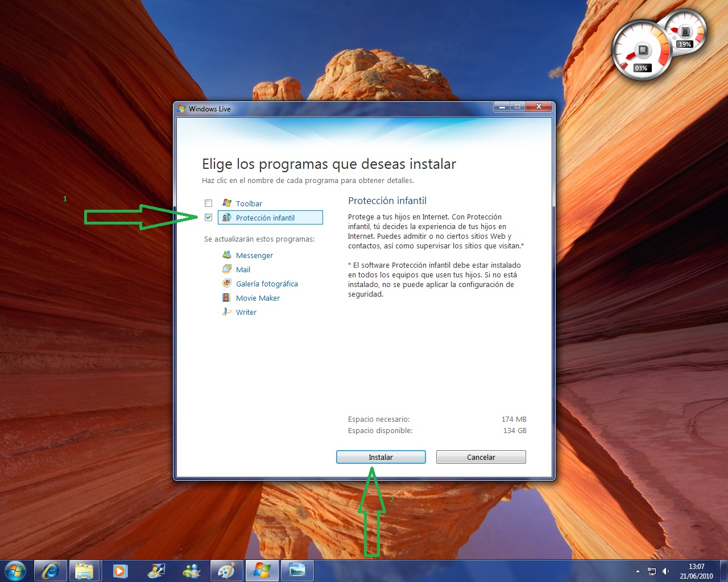Image resolution: width=728 pixels, height=582 pixels.
Task: Click the Show desktop strip at taskbar end
Action: [723, 571]
